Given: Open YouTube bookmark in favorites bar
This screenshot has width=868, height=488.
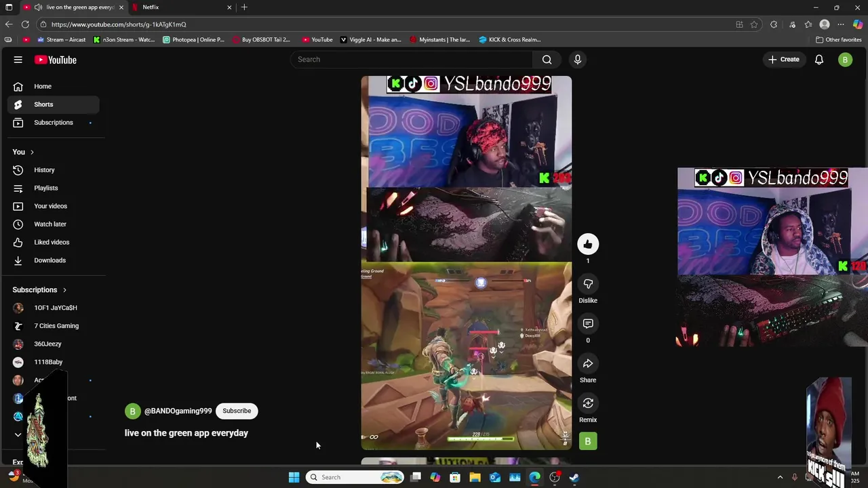Looking at the screenshot, I should click(317, 40).
